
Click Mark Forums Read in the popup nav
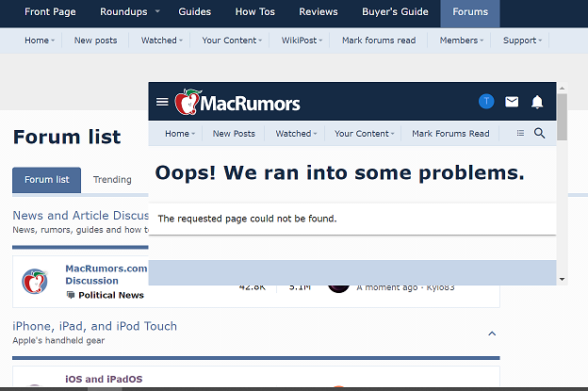pos(450,134)
